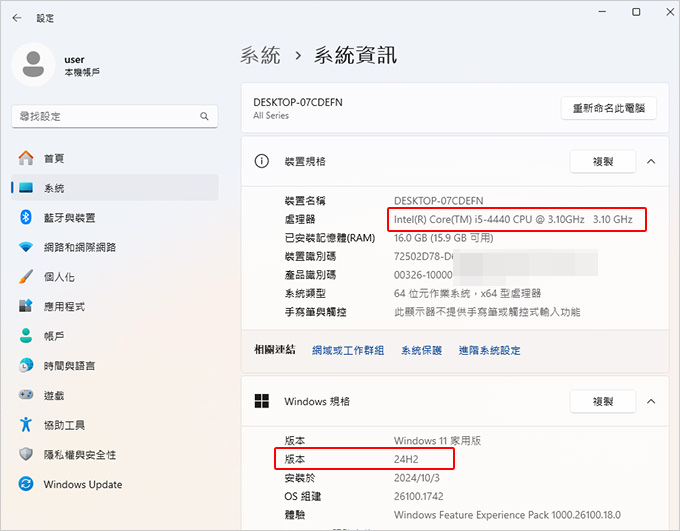This screenshot has width=680, height=531.
Task: Maximize the Settings window
Action: pos(636,12)
